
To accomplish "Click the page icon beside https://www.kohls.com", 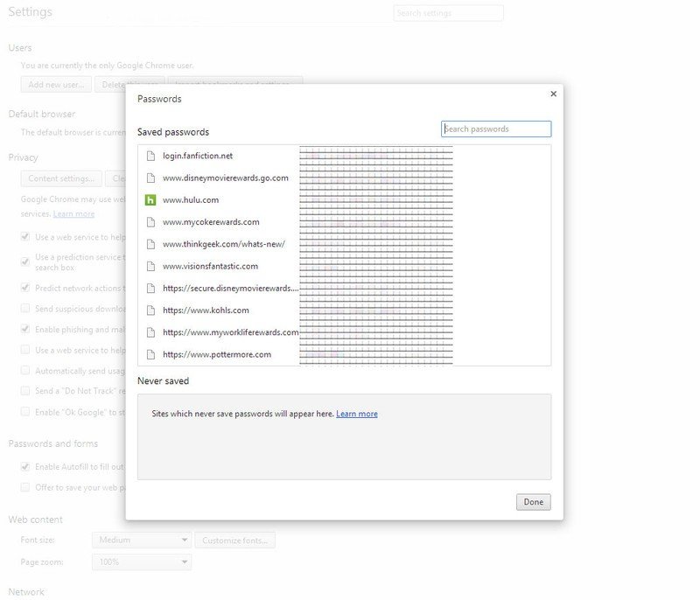I will [150, 310].
